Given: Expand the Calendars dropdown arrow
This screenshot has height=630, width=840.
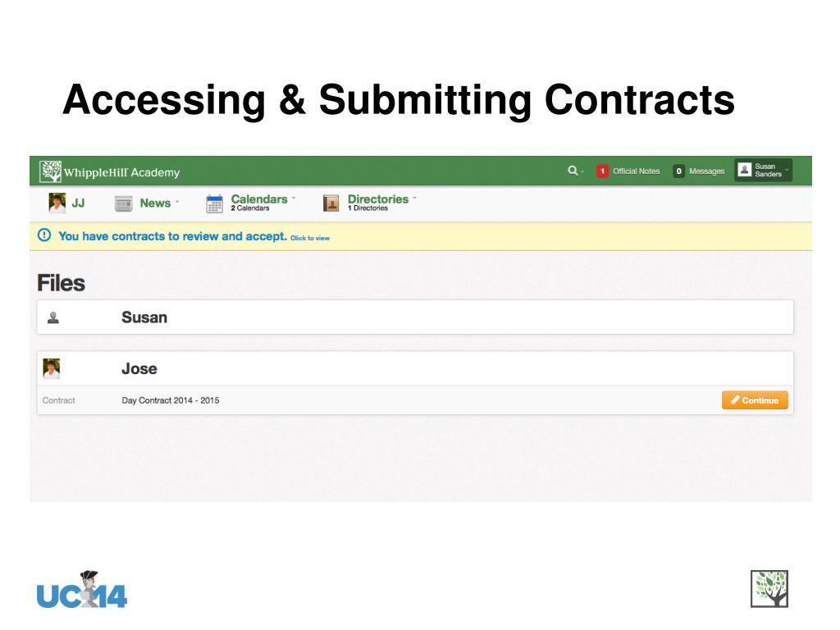Looking at the screenshot, I should (293, 199).
